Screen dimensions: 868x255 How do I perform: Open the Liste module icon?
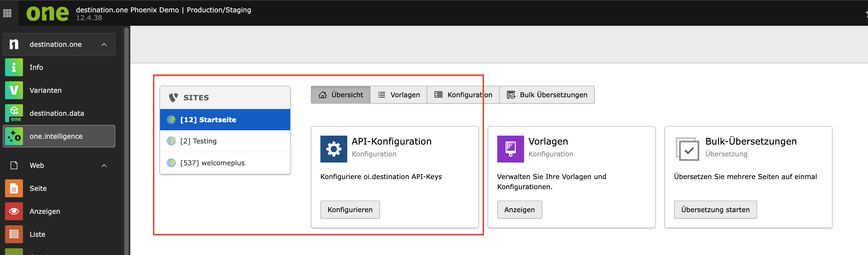pos(14,234)
